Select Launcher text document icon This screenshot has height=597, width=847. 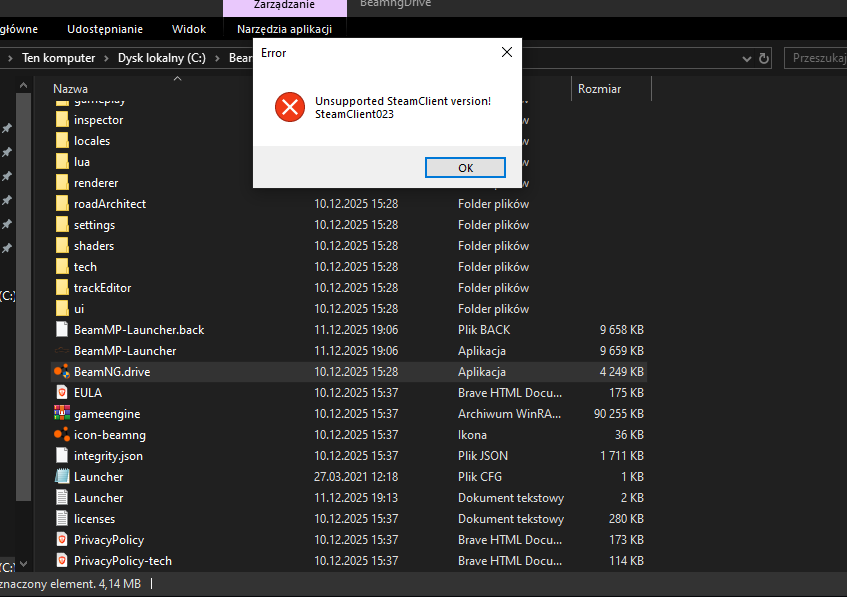pos(62,498)
